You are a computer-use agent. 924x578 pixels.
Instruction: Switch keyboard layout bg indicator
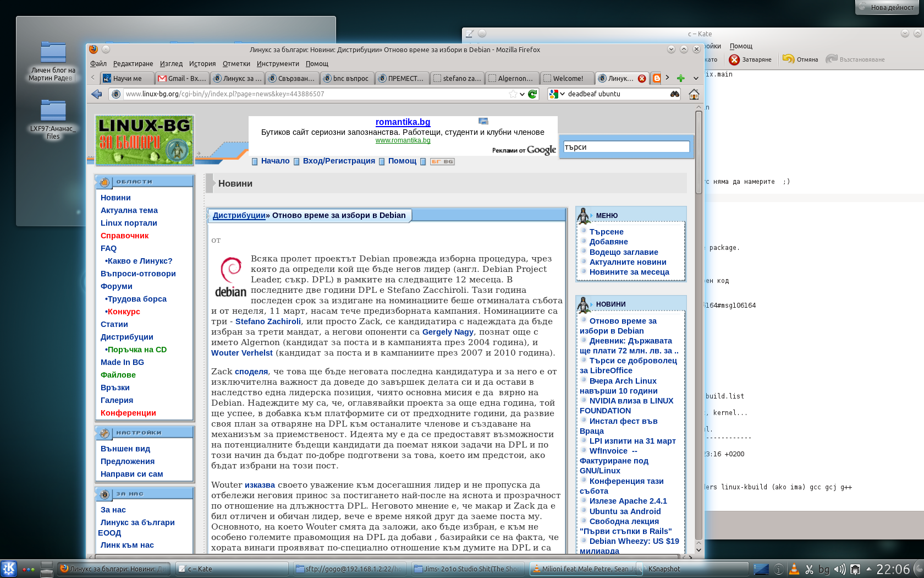click(x=824, y=569)
